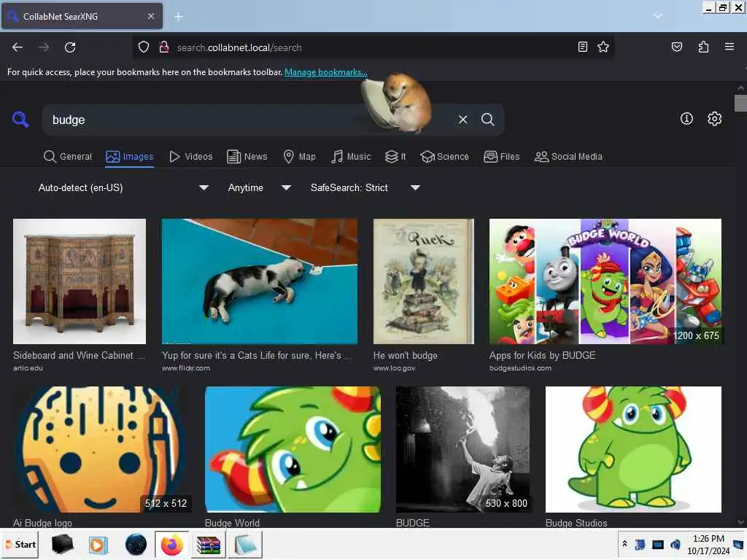Click the SearXNG magnifier logo beside search box
747x560 pixels.
[x=20, y=119]
